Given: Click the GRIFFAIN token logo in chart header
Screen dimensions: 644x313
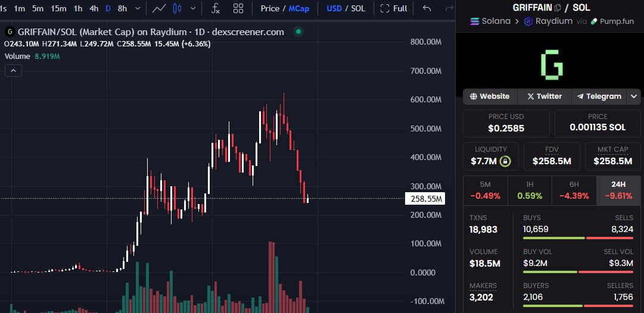Looking at the screenshot, I should pos(10,32).
